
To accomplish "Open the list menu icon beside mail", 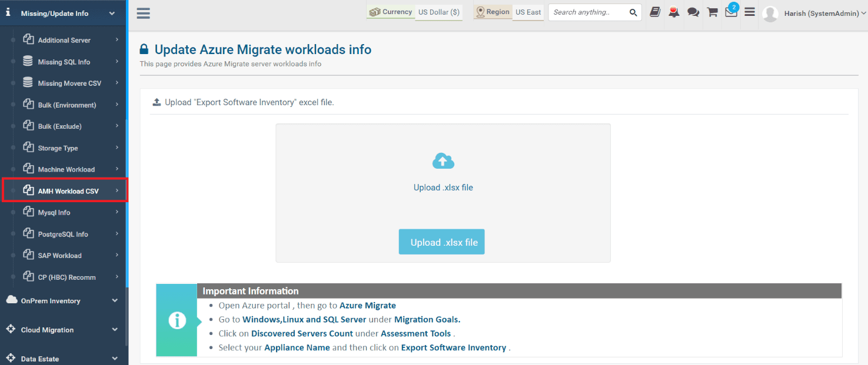I will point(750,12).
